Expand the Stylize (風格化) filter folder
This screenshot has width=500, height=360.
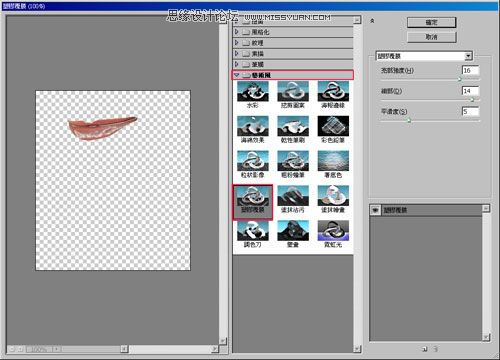tap(236, 32)
